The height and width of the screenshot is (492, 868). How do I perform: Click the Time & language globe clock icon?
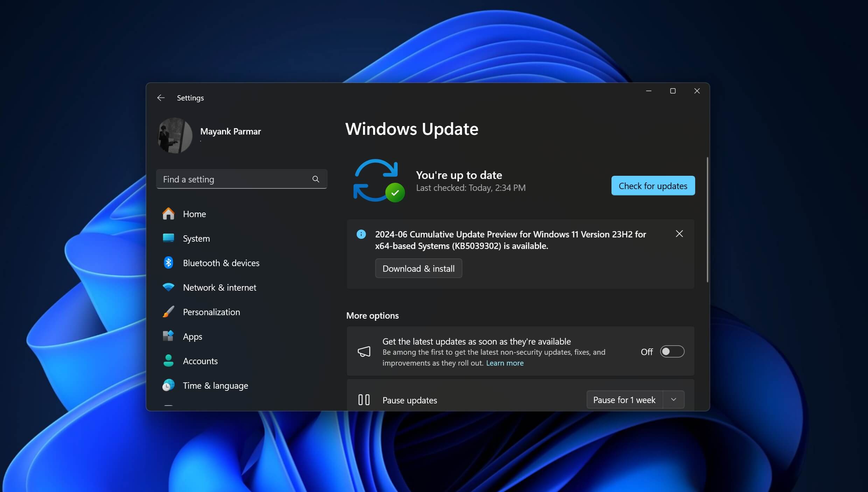click(168, 385)
